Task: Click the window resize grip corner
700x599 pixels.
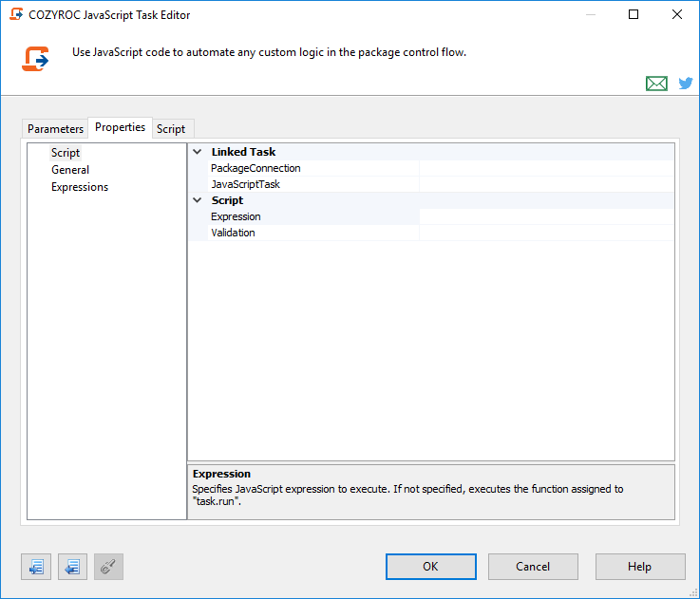Action: [693, 593]
